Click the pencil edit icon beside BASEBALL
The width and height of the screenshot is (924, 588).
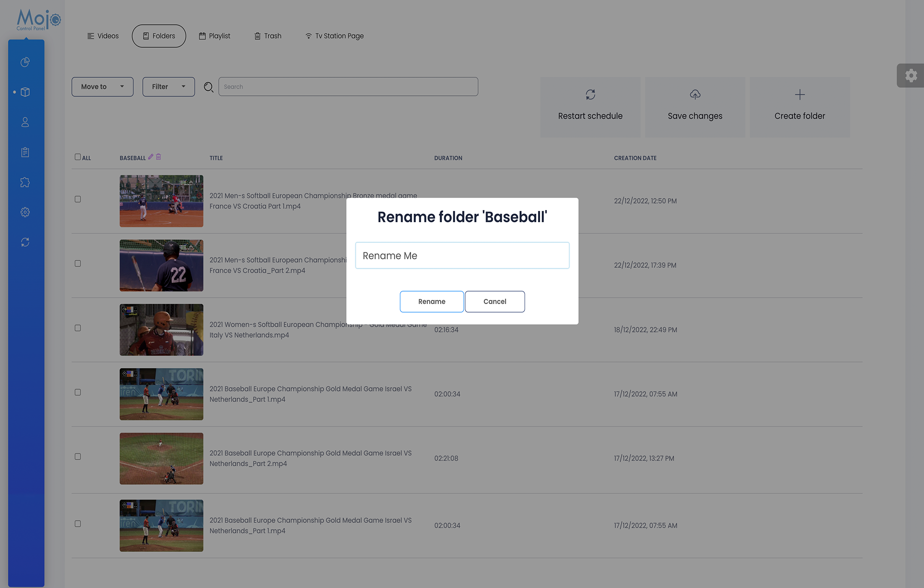click(151, 157)
